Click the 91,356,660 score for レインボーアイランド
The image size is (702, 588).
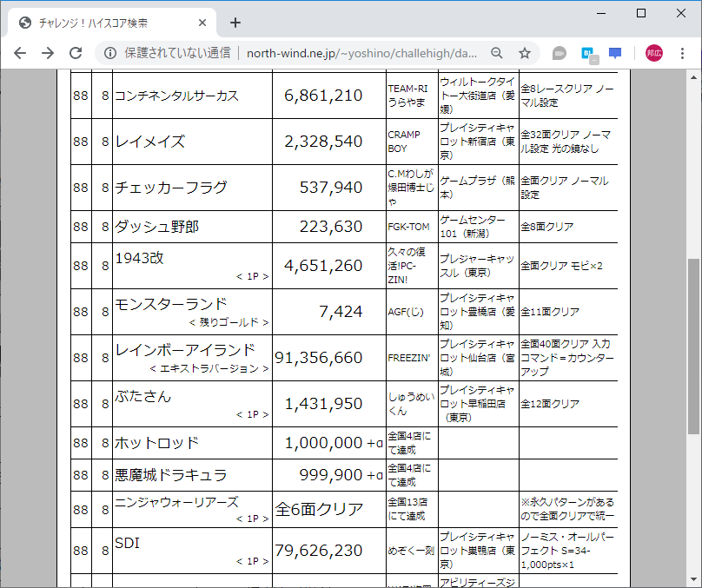pyautogui.click(x=330, y=356)
